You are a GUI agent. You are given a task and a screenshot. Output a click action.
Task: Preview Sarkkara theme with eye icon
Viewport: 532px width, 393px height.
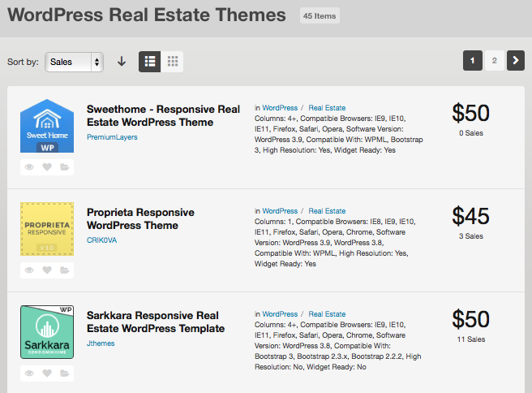(x=29, y=374)
